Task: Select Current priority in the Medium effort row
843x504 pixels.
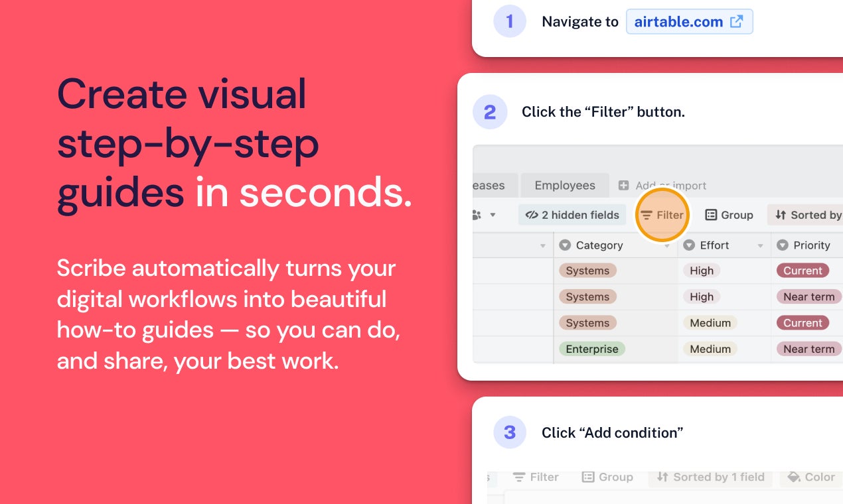Action: pyautogui.click(x=803, y=323)
